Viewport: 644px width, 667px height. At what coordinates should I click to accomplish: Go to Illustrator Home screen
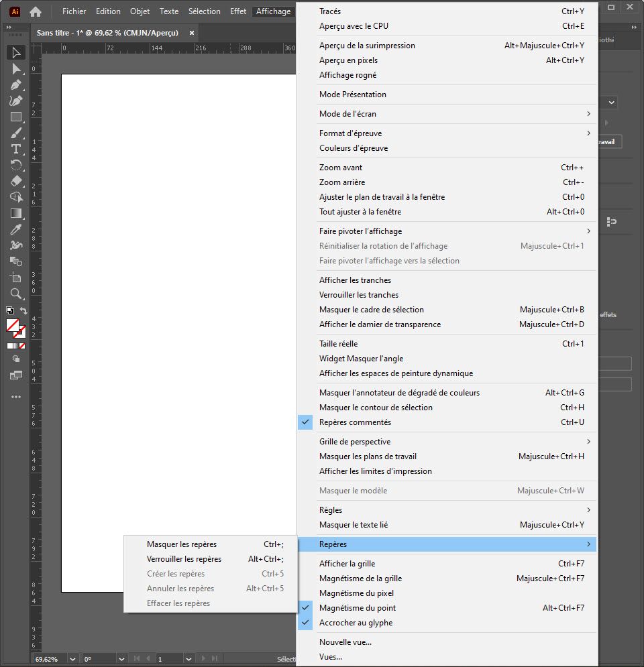point(36,11)
